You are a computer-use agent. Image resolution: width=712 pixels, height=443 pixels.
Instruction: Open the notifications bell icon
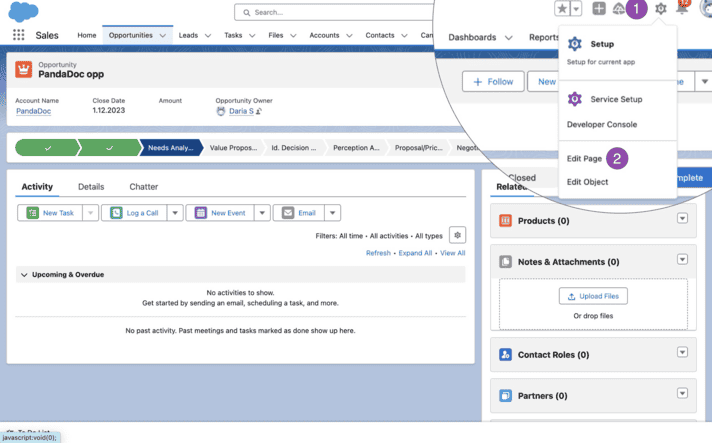683,9
